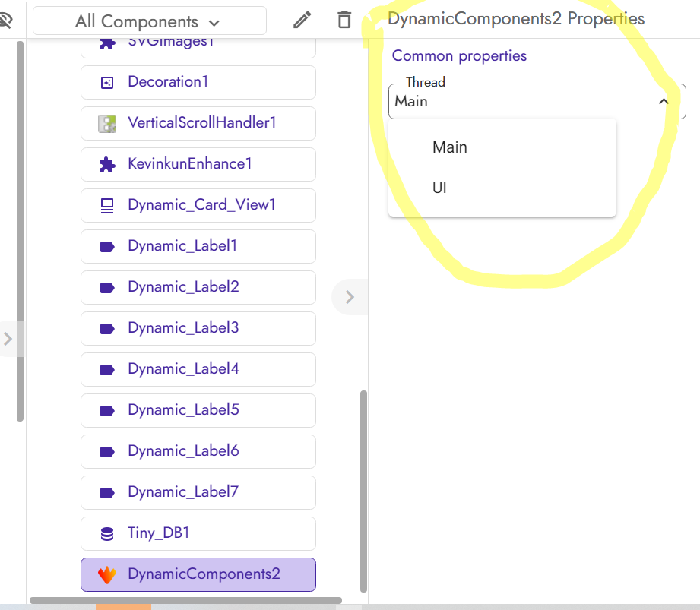Viewport: 700px width, 610px height.
Task: Open the Common properties section
Action: (458, 55)
